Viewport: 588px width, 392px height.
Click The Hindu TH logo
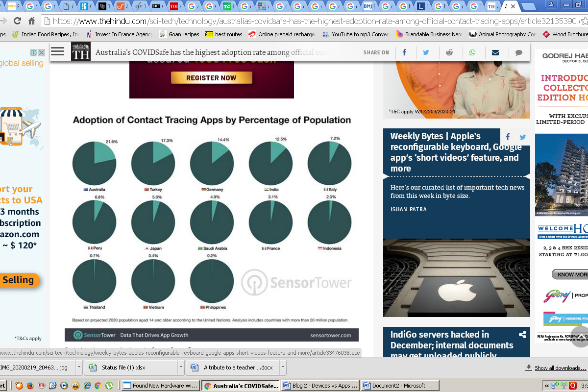(81, 51)
